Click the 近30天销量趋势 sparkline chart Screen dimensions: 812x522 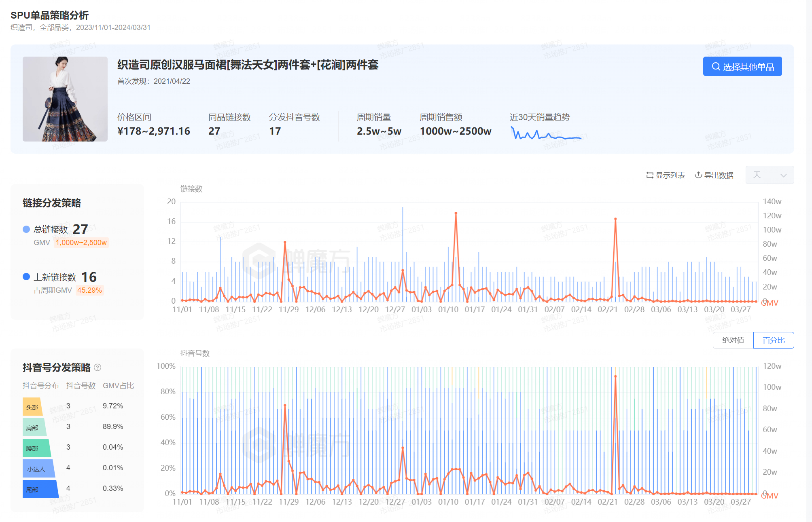[546, 134]
